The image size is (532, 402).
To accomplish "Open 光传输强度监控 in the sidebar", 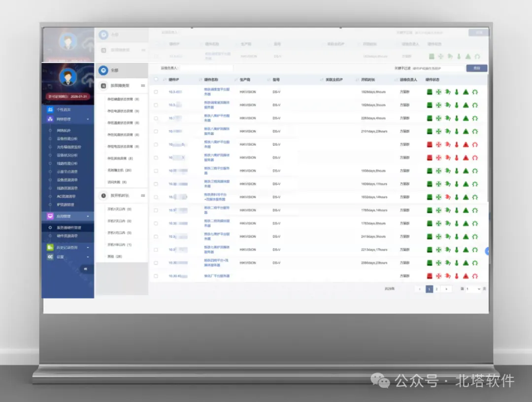I will click(69, 147).
